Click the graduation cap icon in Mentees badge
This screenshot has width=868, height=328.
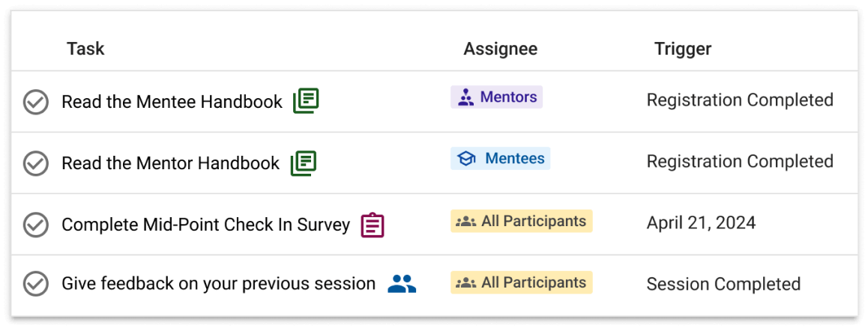467,160
